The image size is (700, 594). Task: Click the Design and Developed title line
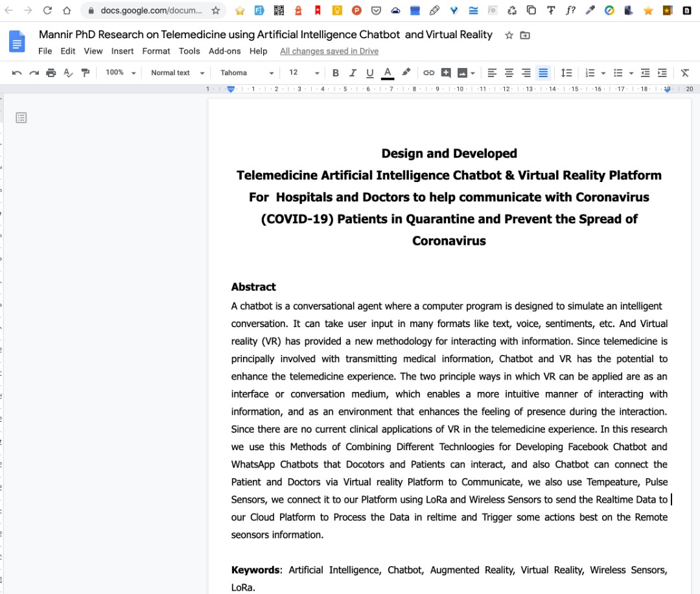[x=449, y=154]
